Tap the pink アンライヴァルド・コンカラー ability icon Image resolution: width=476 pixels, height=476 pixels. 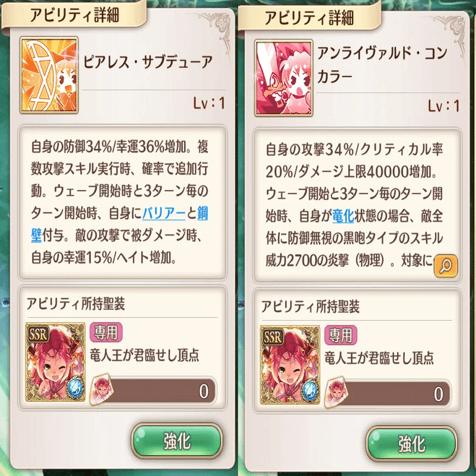tap(284, 78)
